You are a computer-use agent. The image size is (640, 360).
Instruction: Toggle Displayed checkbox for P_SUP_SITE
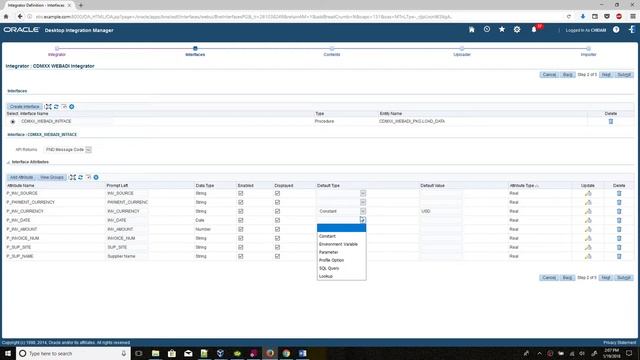click(x=277, y=247)
